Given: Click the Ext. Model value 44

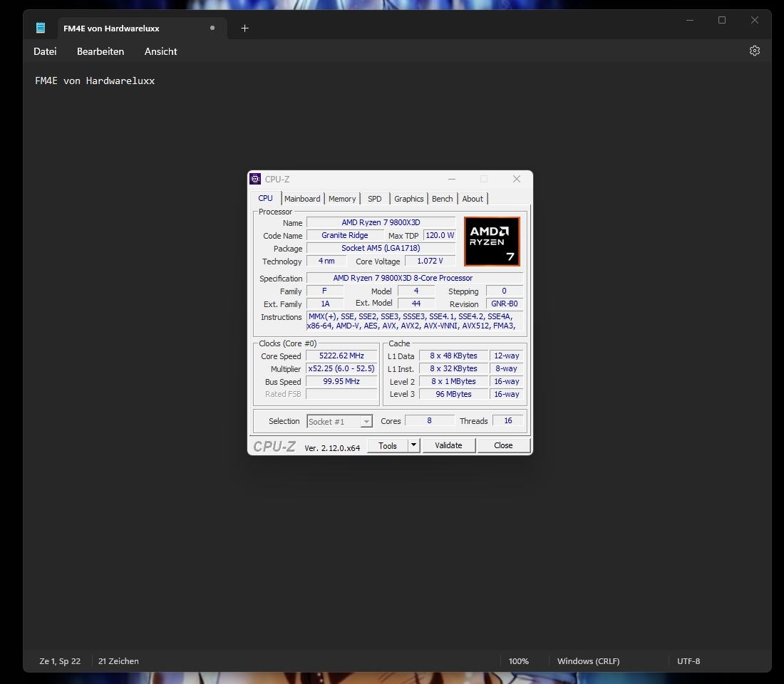Looking at the screenshot, I should click(x=416, y=304).
